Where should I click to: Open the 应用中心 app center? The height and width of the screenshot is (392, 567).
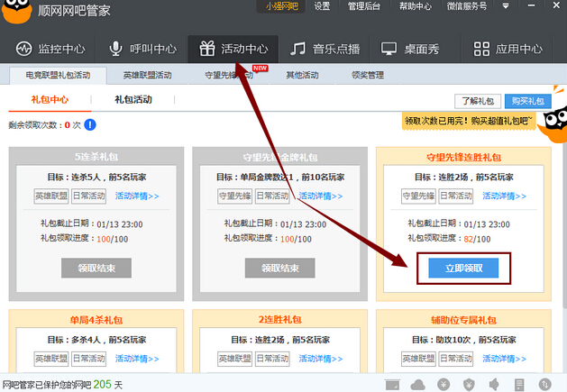point(508,49)
